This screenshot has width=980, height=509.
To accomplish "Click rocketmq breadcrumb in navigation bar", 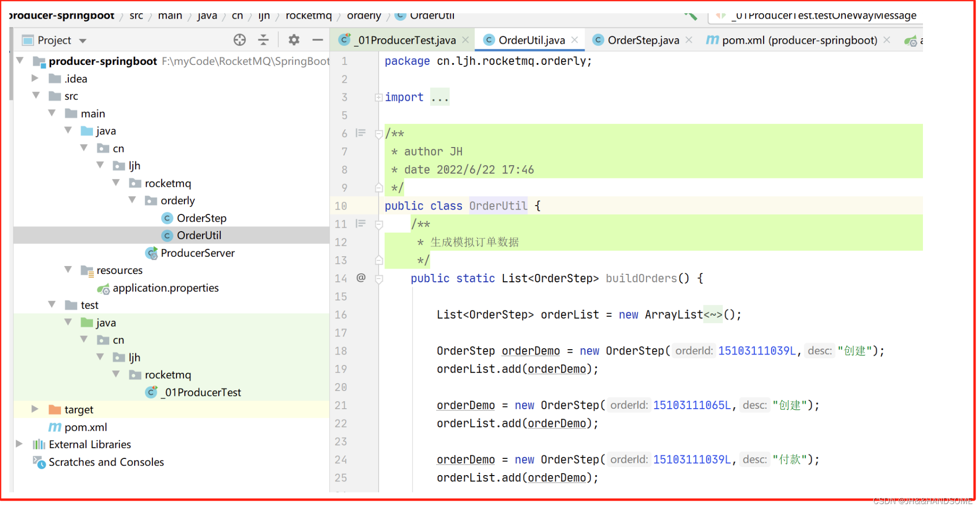I will pyautogui.click(x=309, y=16).
